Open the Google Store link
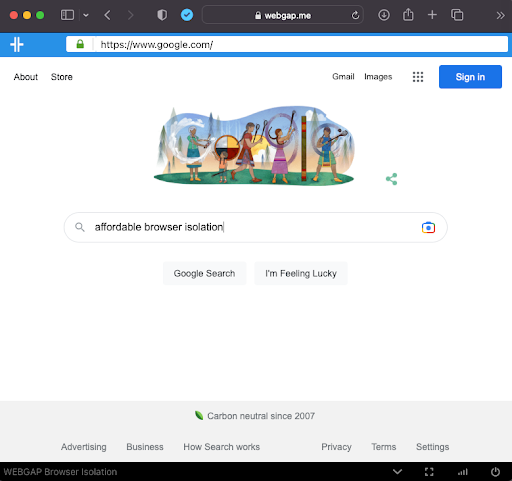This screenshot has height=481, width=512. coord(62,77)
